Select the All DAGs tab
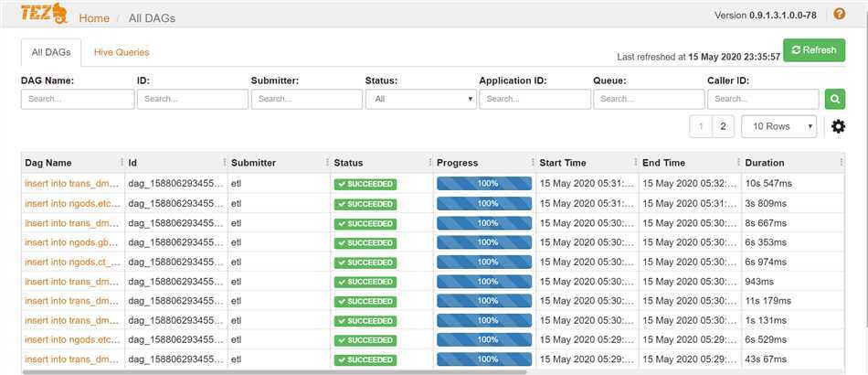 point(51,53)
